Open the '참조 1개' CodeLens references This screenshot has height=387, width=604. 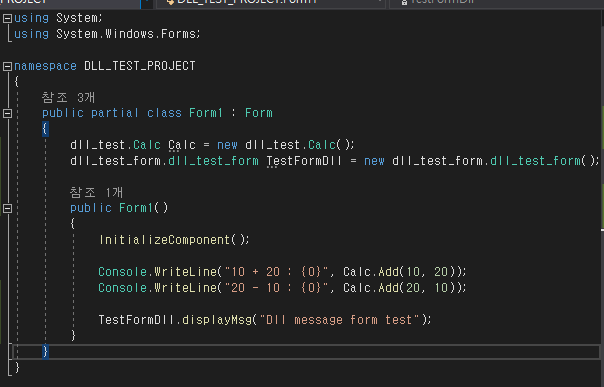coord(96,192)
